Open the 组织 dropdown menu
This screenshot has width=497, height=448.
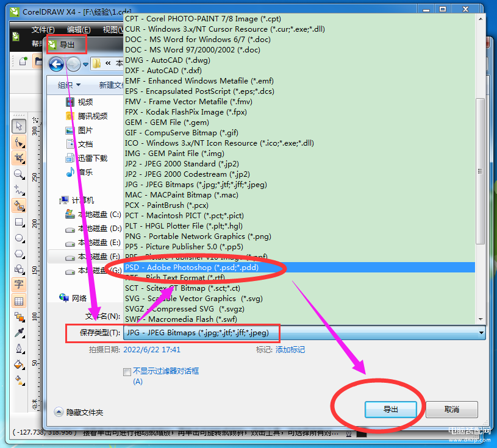click(x=70, y=85)
